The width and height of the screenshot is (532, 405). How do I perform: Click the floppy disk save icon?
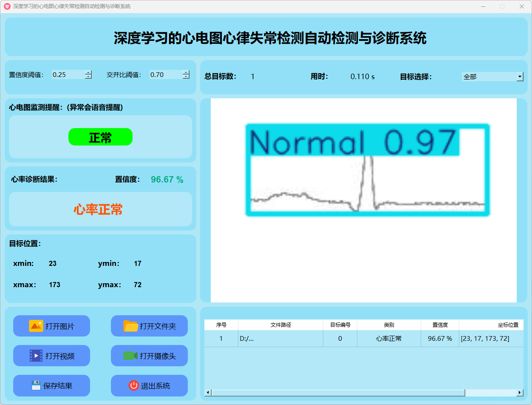pyautogui.click(x=36, y=385)
